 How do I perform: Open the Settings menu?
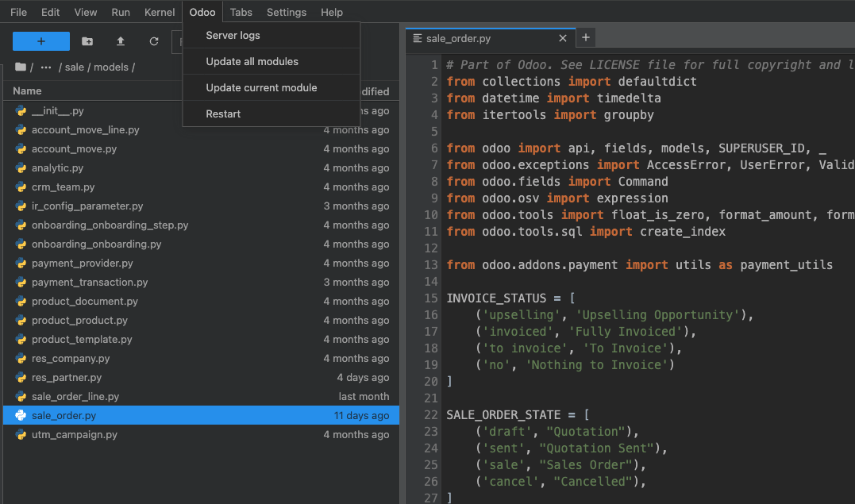286,12
